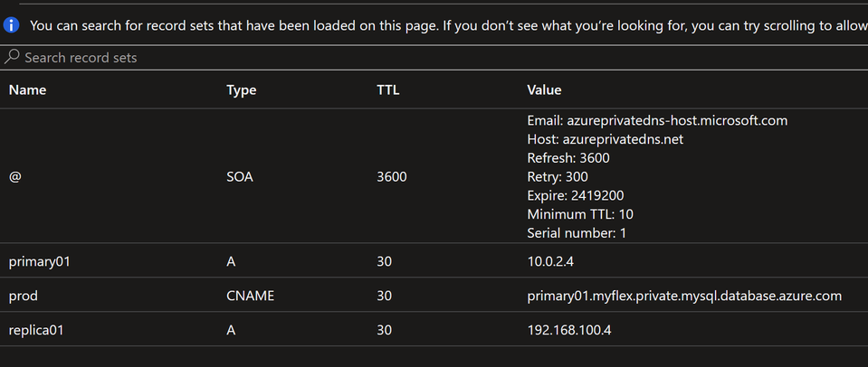Select the 192.168.100.4 value cell
This screenshot has height=367, width=868.
[569, 331]
